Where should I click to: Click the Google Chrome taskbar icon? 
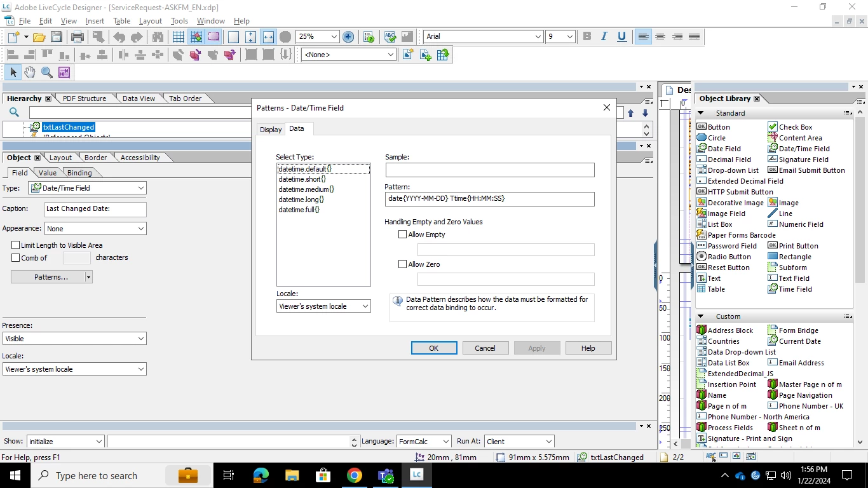coord(355,475)
